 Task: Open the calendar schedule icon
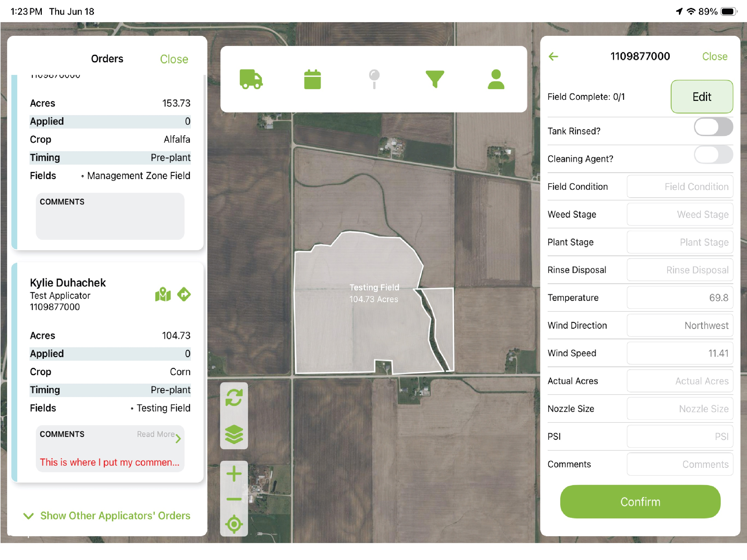coord(312,79)
